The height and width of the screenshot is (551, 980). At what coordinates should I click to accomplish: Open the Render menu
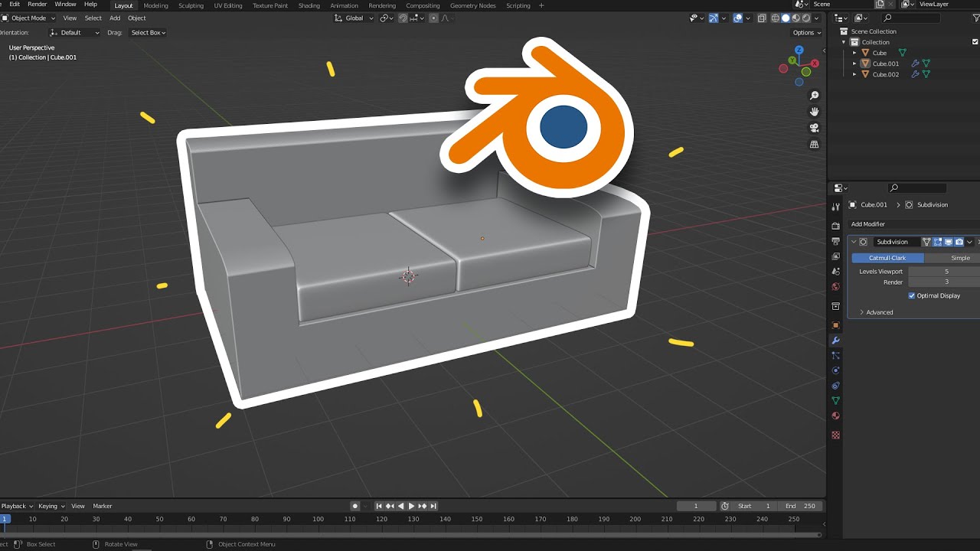[37, 4]
